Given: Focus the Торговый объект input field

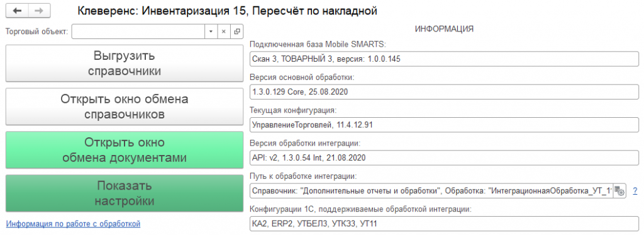Looking at the screenshot, I should coord(138,32).
